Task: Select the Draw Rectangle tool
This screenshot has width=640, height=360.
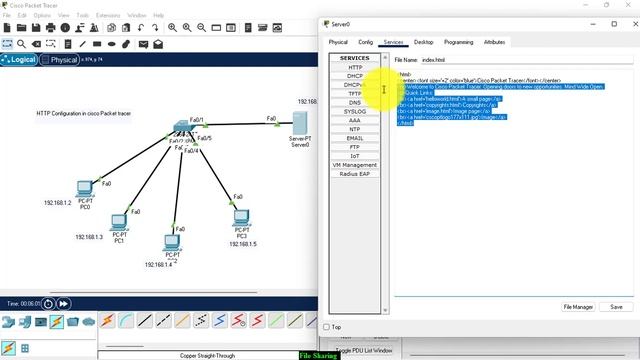Action: tap(97, 44)
